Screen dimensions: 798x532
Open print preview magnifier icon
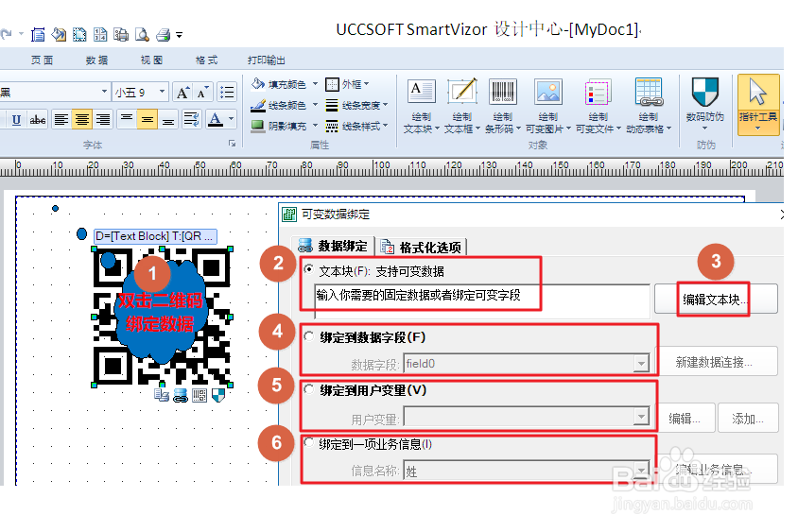(142, 35)
